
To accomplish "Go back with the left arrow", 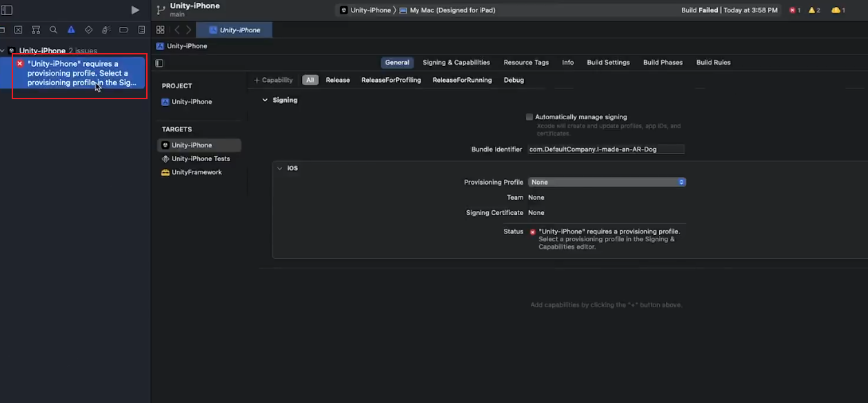I will (177, 30).
